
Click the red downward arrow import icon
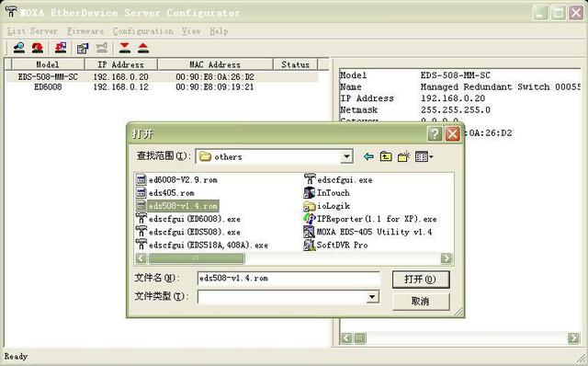[x=125, y=48]
